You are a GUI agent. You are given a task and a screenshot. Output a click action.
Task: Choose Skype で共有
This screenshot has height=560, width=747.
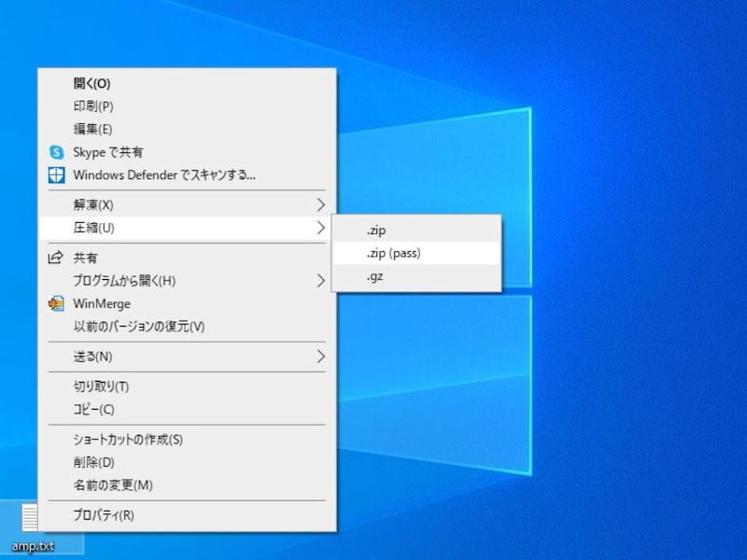(187, 152)
